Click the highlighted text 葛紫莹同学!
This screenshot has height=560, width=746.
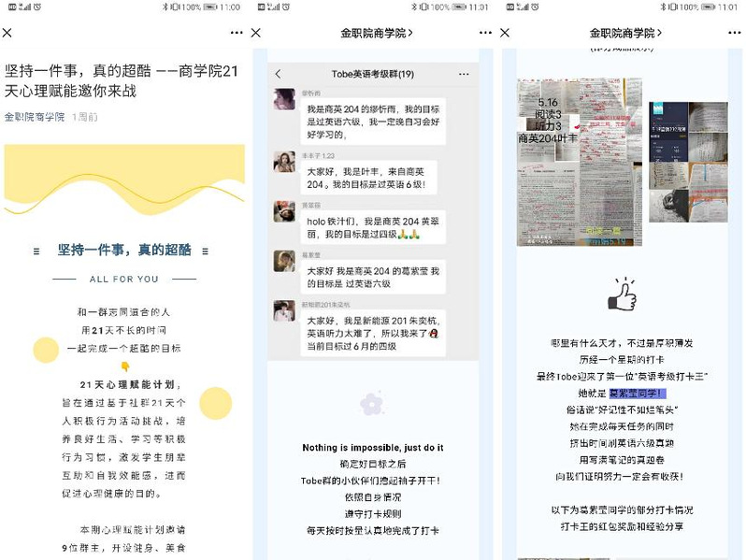[638, 394]
